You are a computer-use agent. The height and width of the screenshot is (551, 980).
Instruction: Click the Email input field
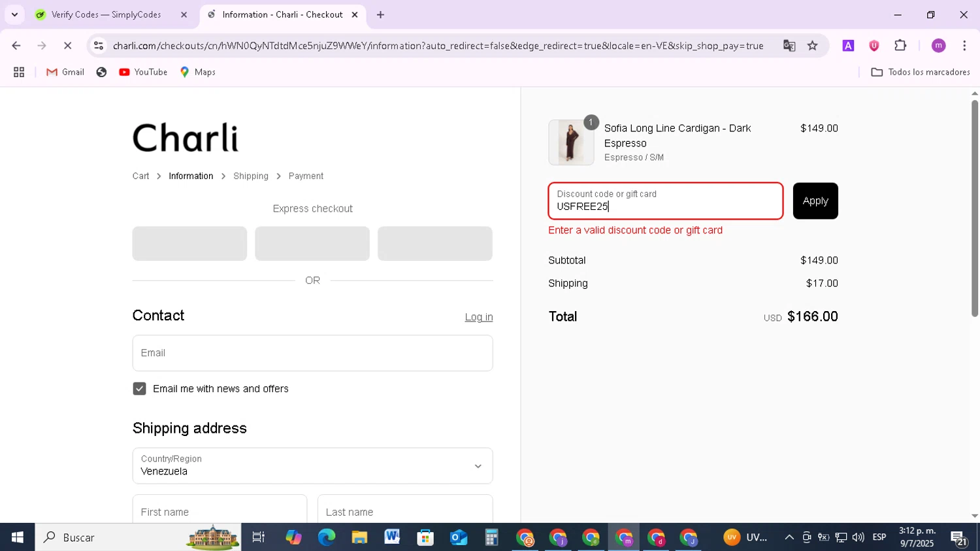tap(312, 353)
